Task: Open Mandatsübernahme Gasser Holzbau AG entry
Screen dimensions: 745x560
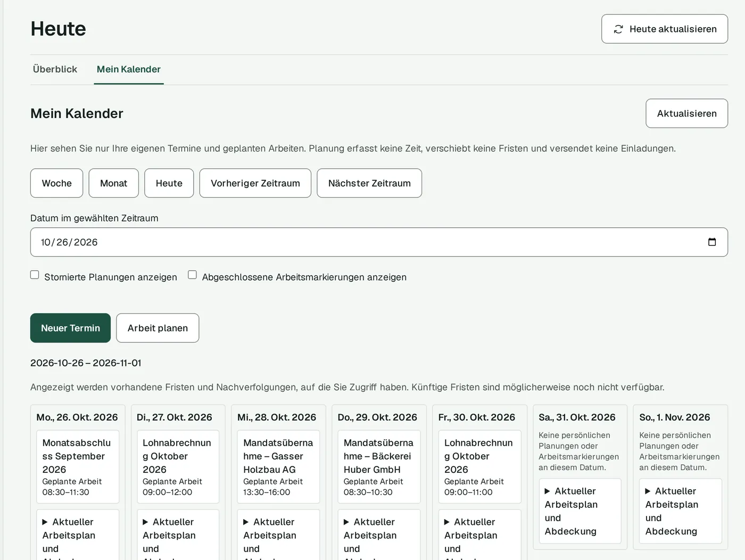Action: pyautogui.click(x=278, y=467)
